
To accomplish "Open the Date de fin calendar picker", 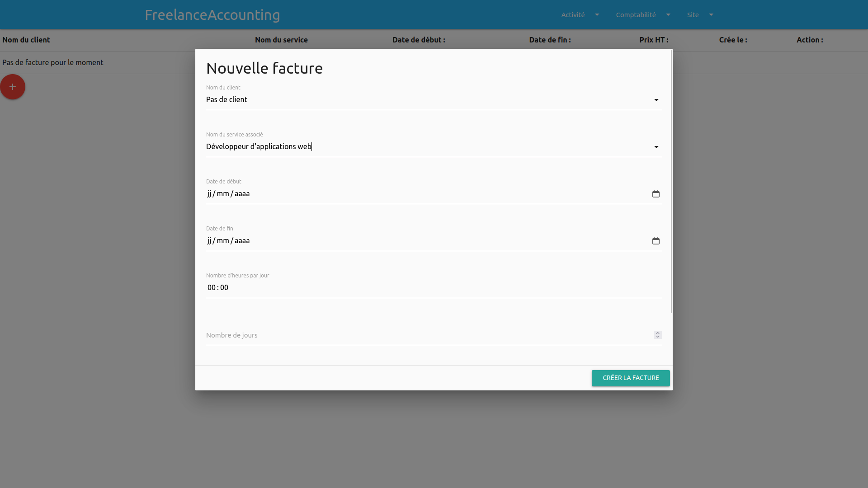I will tap(656, 241).
